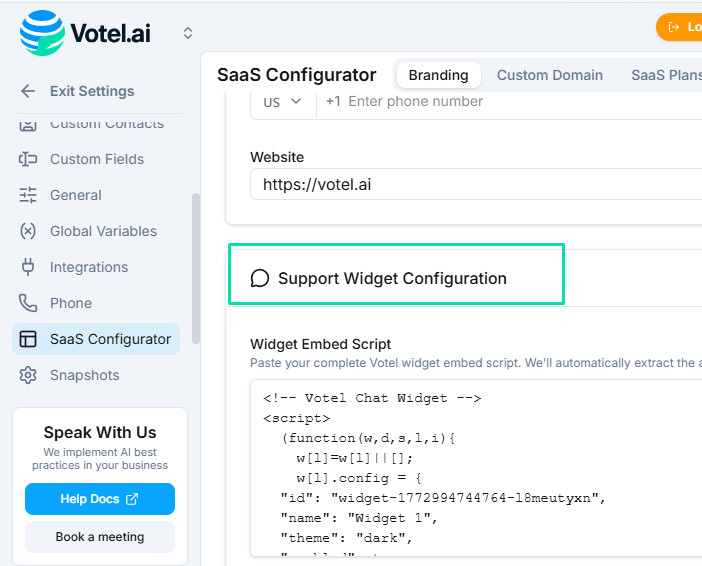Click the SaaS Configurator layout icon
This screenshot has width=702, height=566.
click(28, 339)
